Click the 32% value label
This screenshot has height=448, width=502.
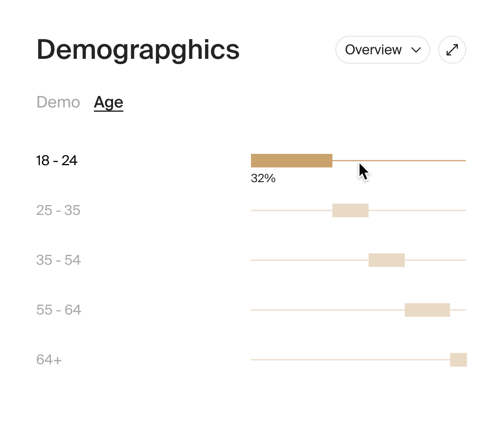point(263,178)
